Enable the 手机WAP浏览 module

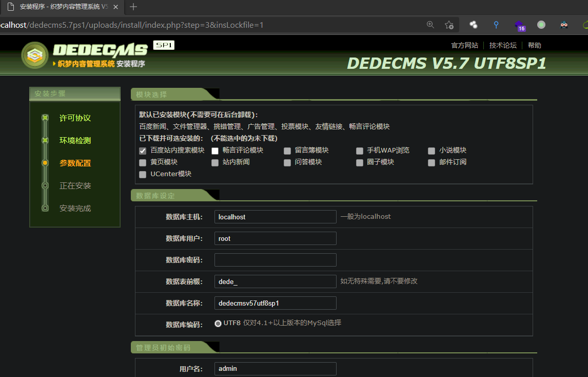pyautogui.click(x=359, y=150)
